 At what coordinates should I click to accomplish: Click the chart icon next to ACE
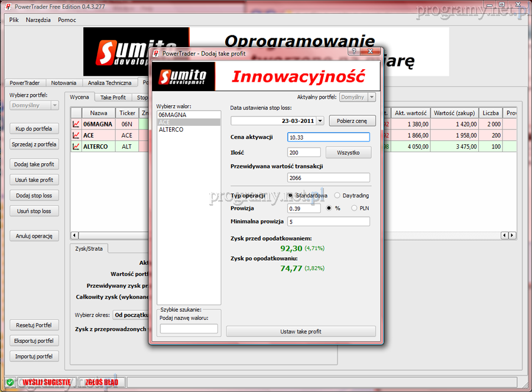pos(76,135)
